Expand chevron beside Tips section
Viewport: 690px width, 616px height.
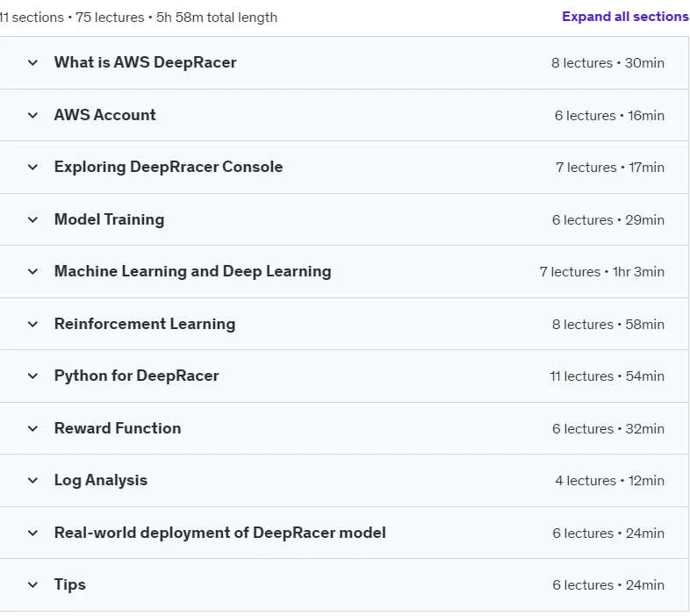coord(32,584)
